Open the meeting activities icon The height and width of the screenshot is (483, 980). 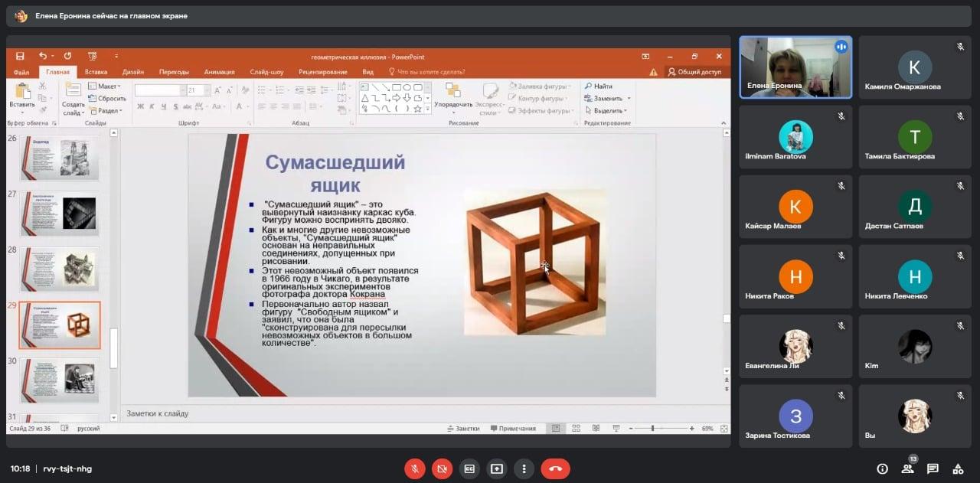tap(958, 468)
